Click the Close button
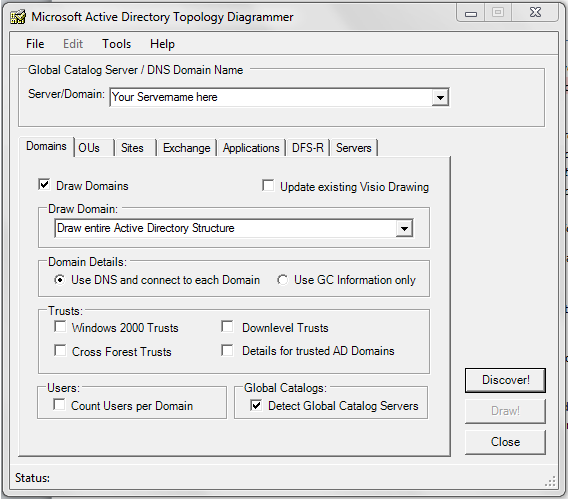571x499 pixels. point(505,442)
